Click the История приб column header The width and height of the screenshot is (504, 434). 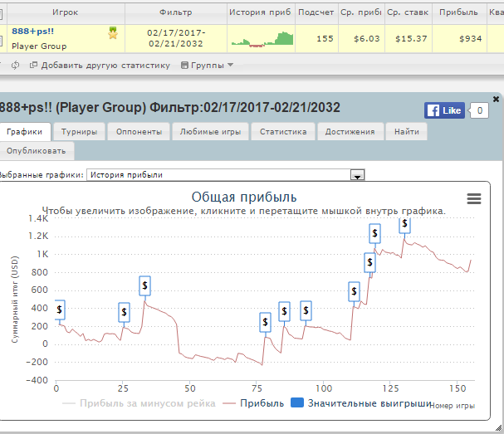tap(261, 12)
